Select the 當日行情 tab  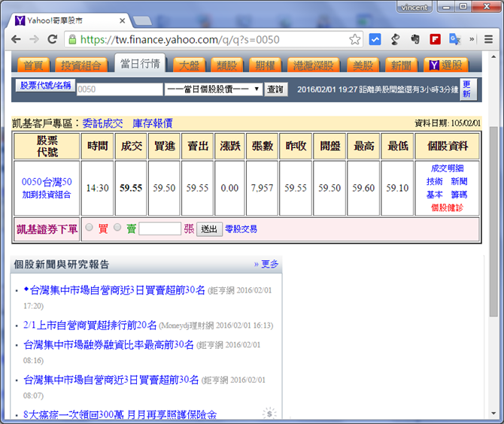point(140,63)
